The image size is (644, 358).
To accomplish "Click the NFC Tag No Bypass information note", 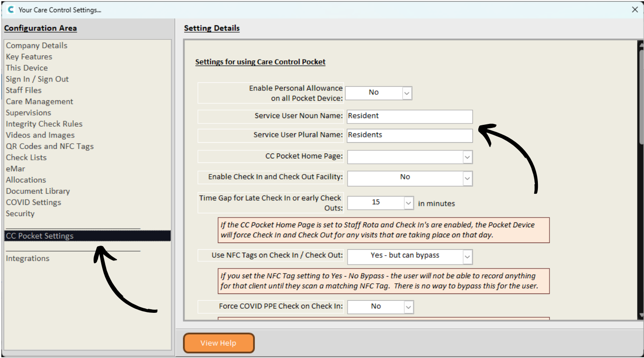I will click(x=384, y=281).
